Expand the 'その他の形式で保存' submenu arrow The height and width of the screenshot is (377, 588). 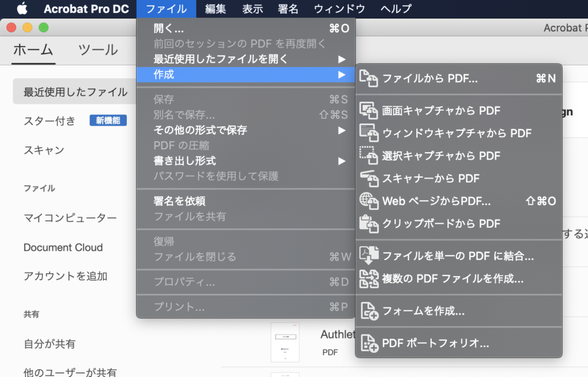(341, 130)
